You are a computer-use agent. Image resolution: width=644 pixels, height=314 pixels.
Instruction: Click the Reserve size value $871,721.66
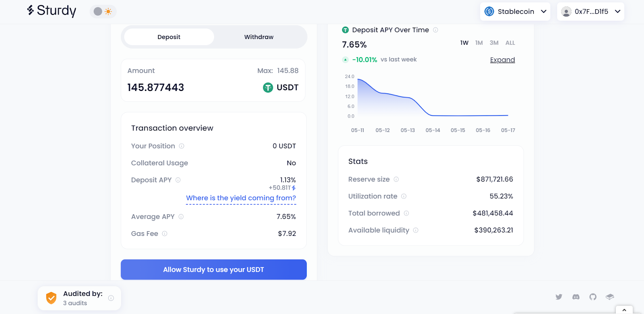click(x=495, y=180)
